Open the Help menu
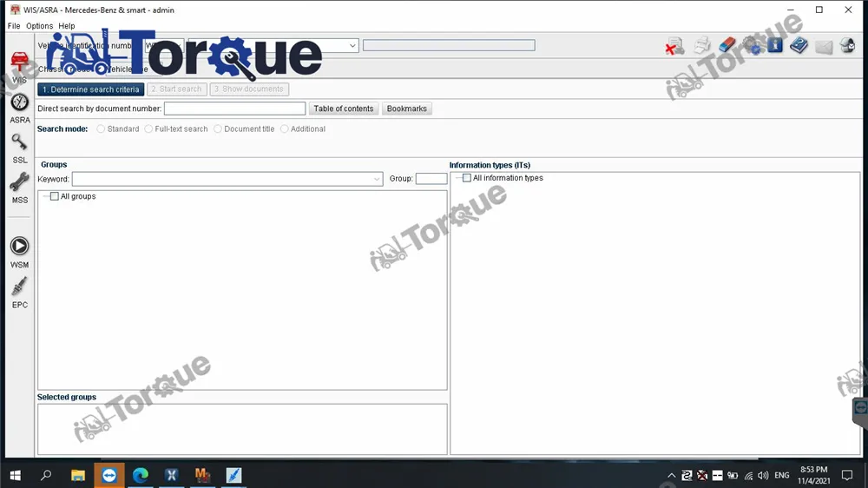Screen dimensions: 868x488 [x=67, y=26]
